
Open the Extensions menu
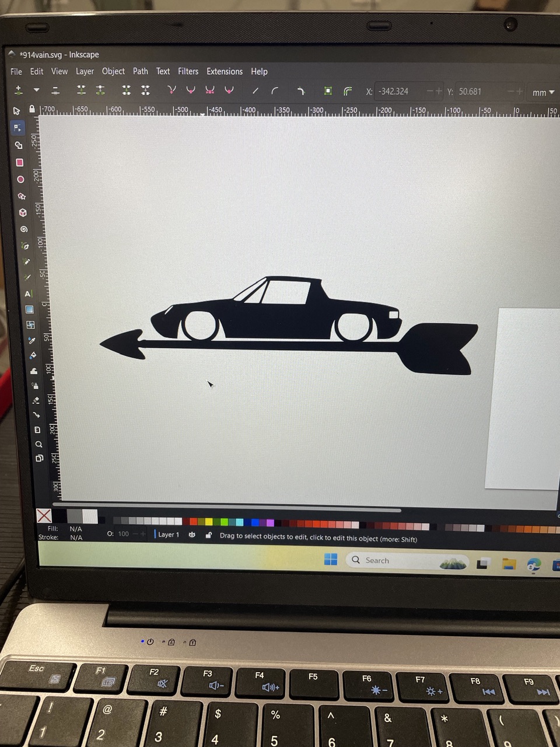[224, 71]
